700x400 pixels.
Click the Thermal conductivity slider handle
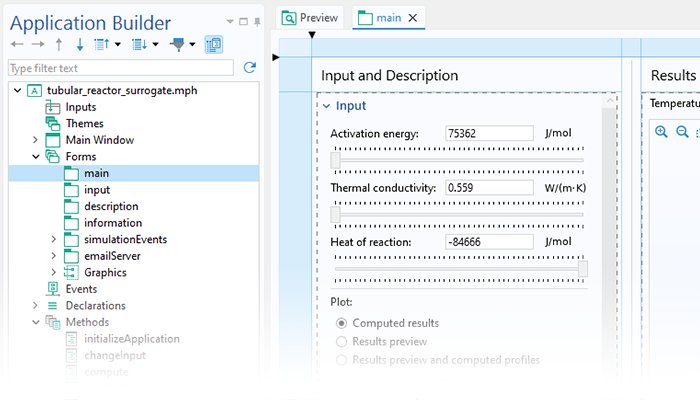point(336,214)
